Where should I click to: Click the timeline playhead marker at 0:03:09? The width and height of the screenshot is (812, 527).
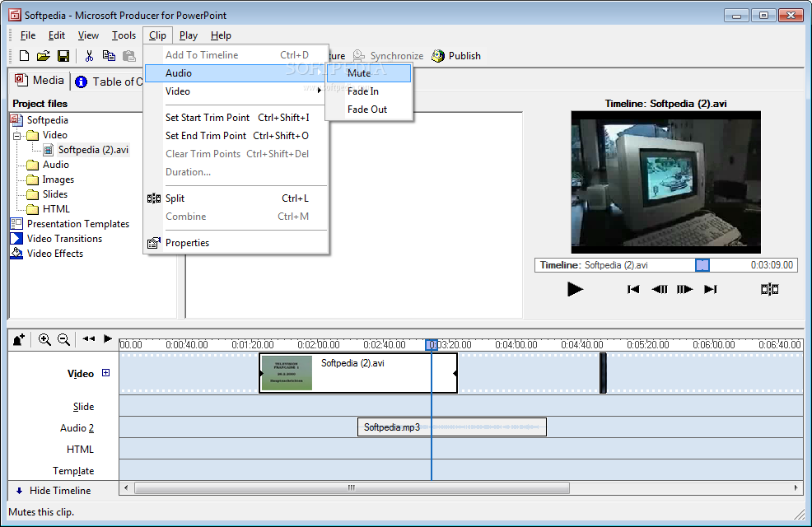[432, 345]
